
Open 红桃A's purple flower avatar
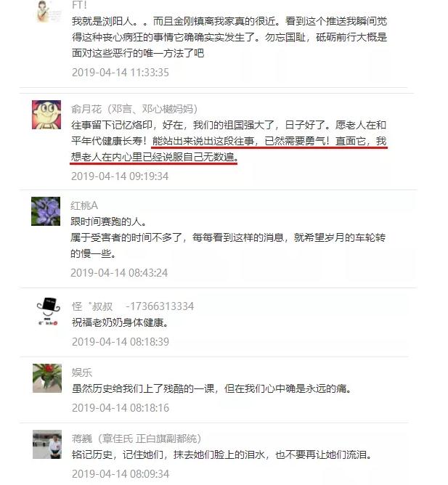pos(46,211)
